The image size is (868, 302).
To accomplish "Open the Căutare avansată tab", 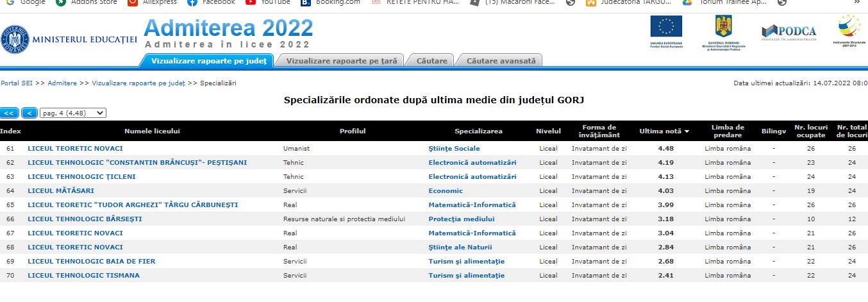I will pyautogui.click(x=501, y=61).
